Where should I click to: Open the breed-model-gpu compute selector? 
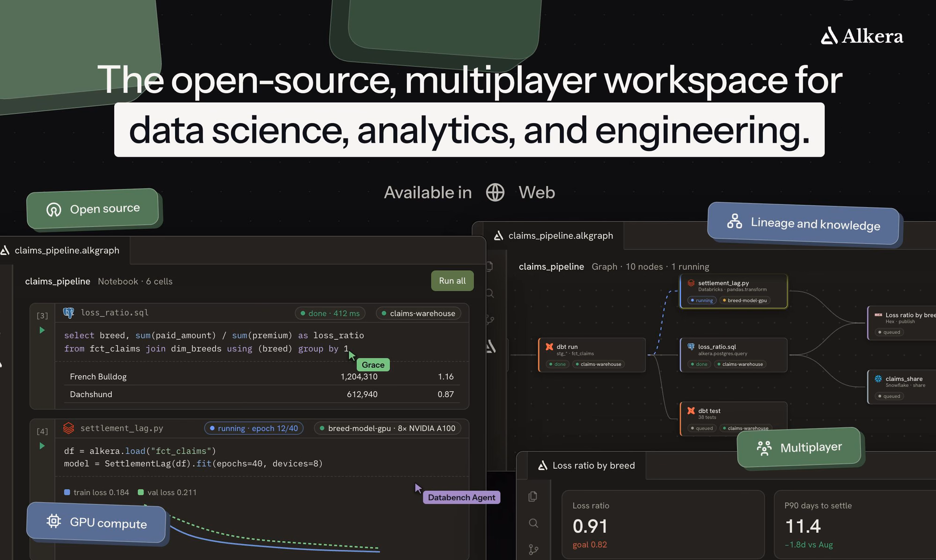[388, 429]
